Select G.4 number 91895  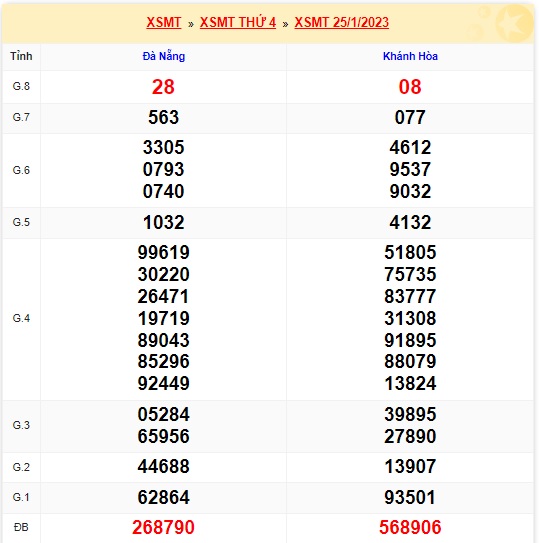[x=410, y=340]
